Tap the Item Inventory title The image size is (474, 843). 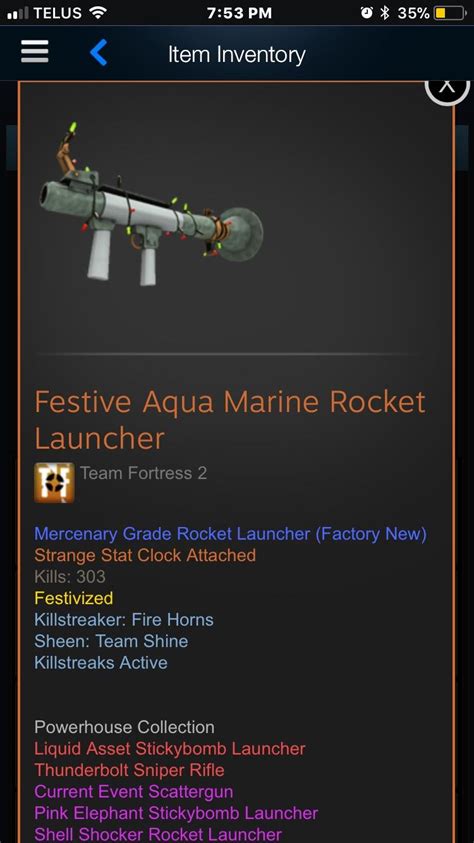[237, 54]
